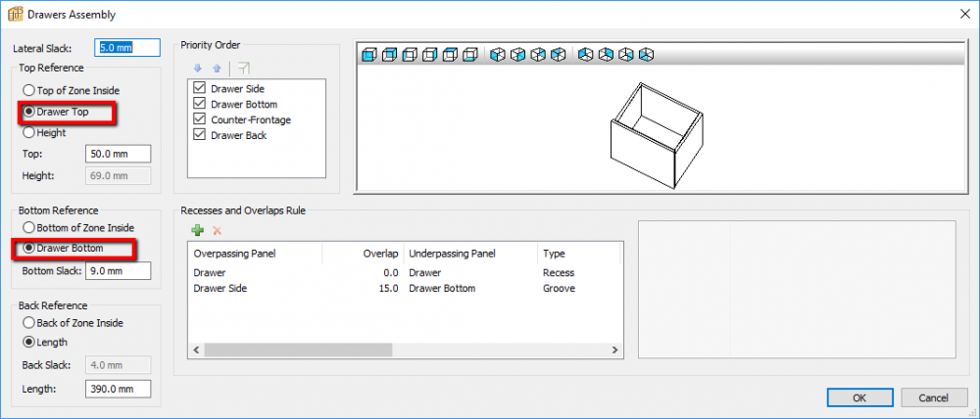Click last bold-edged cube in the preview toolbar

click(646, 55)
